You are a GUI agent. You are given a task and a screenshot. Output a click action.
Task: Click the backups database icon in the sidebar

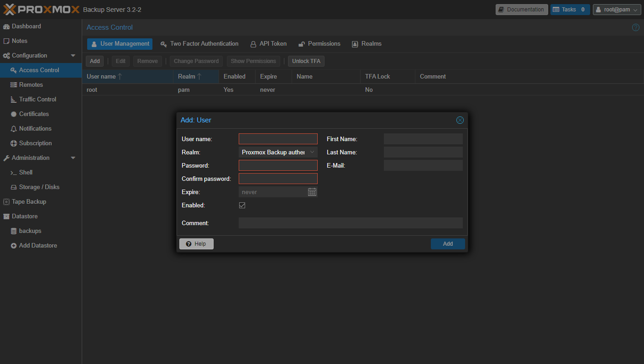pyautogui.click(x=14, y=231)
